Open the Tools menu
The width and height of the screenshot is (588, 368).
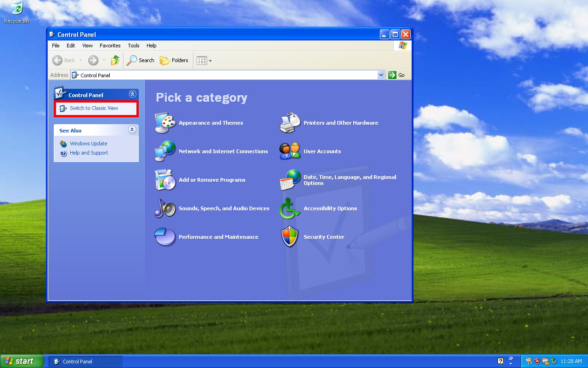coord(134,46)
